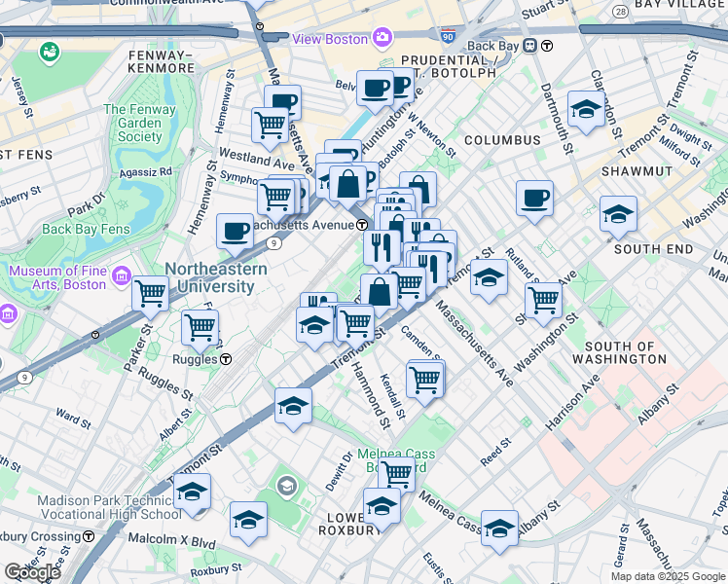
Task: Click the Back Bay train station icon
Action: [x=529, y=46]
